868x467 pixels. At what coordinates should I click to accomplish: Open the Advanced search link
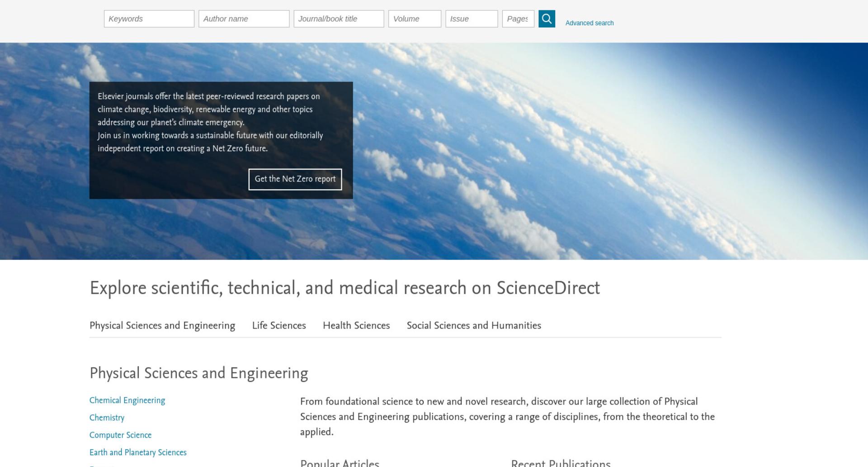590,23
